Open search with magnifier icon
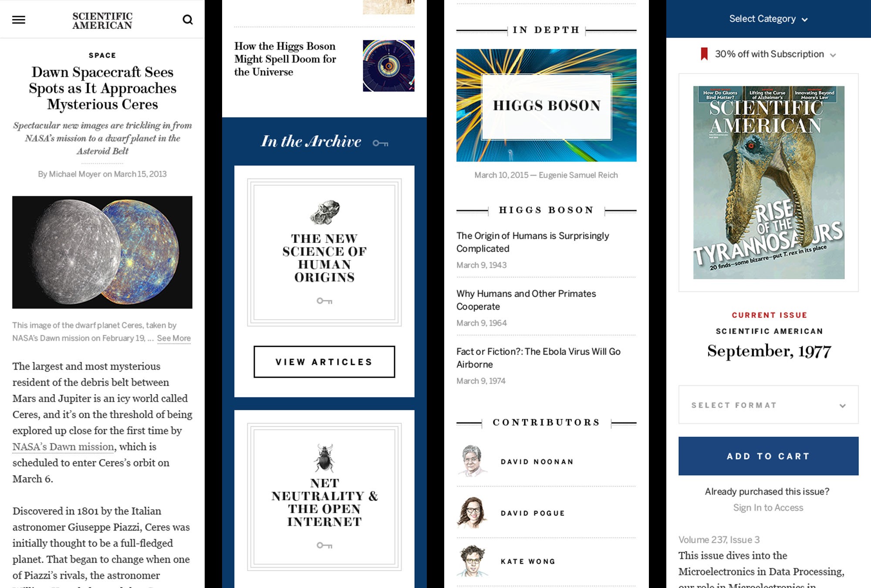 188,20
